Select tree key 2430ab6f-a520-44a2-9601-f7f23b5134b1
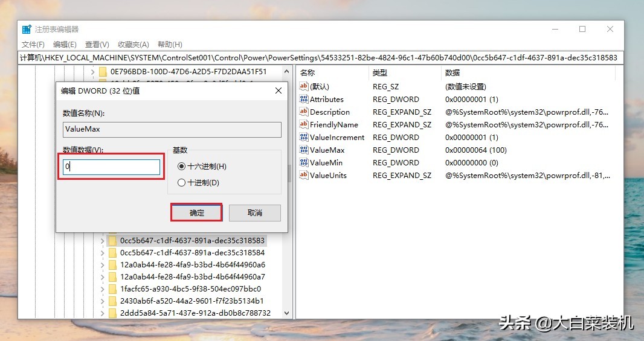644x341 pixels. coord(192,301)
